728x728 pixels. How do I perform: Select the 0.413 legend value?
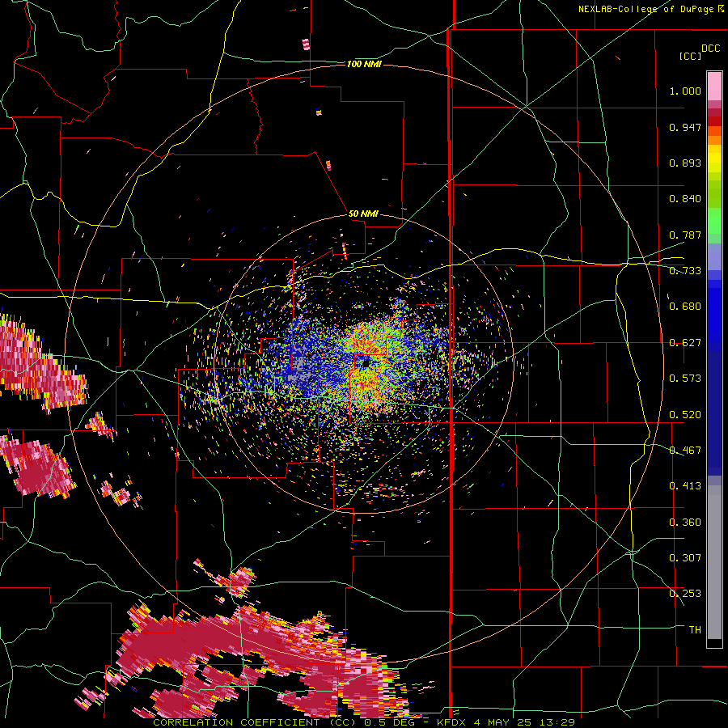(685, 486)
